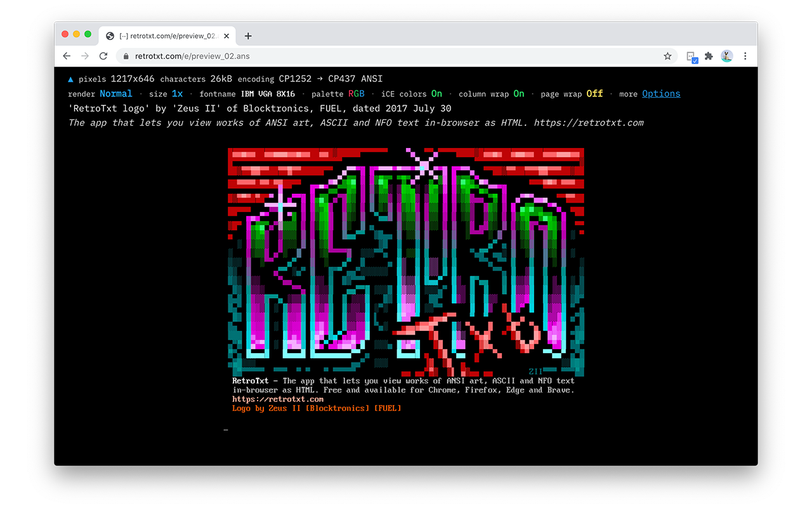Screen dimensions: 812x508
Task: Turn column wrap off
Action: [x=519, y=93]
